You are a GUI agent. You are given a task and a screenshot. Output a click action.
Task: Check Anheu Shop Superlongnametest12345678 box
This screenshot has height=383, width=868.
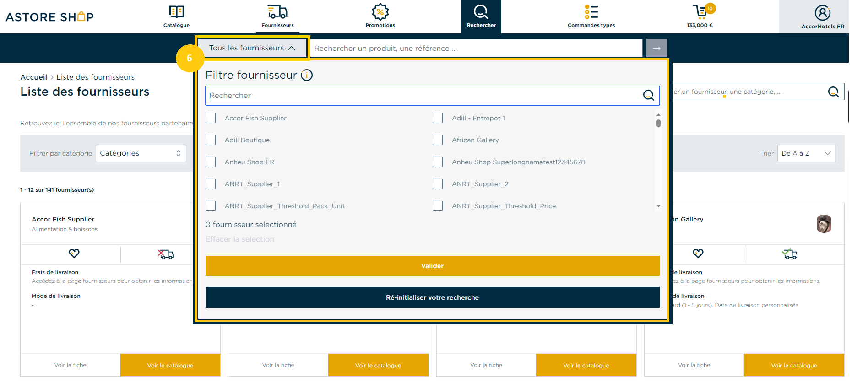[438, 162]
